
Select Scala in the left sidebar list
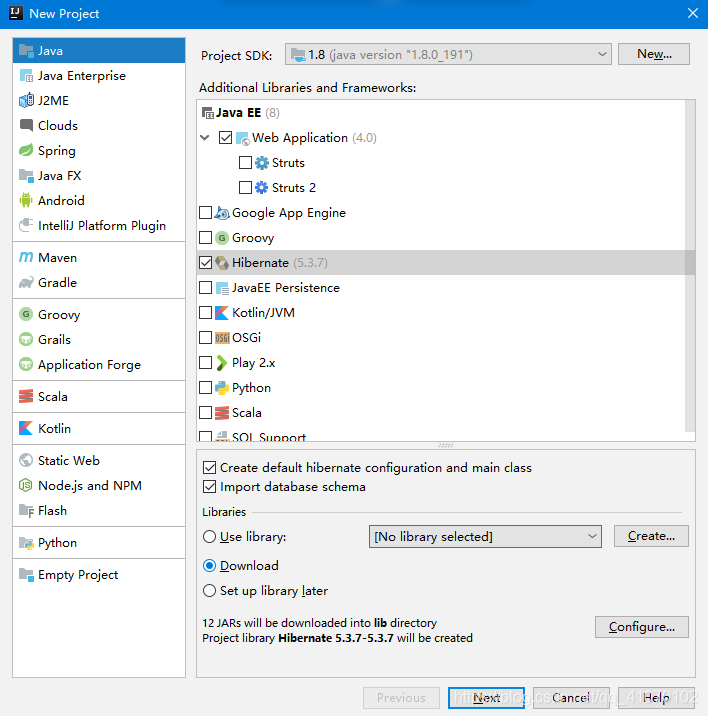click(99, 396)
